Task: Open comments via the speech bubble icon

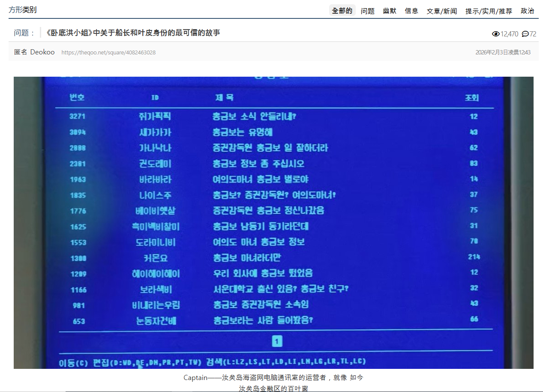Action: (x=525, y=34)
